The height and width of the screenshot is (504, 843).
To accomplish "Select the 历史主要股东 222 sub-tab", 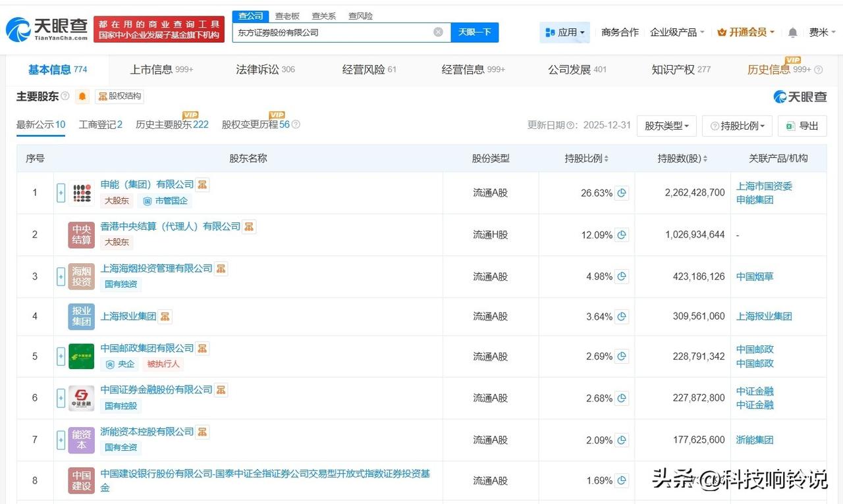I will (172, 124).
